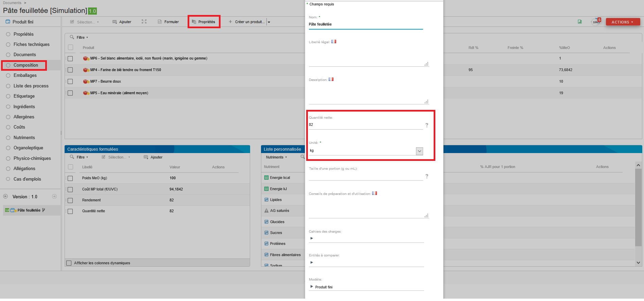Enable Afficher les colonnes dynamiques checkbox
The height and width of the screenshot is (301, 644).
(x=69, y=263)
